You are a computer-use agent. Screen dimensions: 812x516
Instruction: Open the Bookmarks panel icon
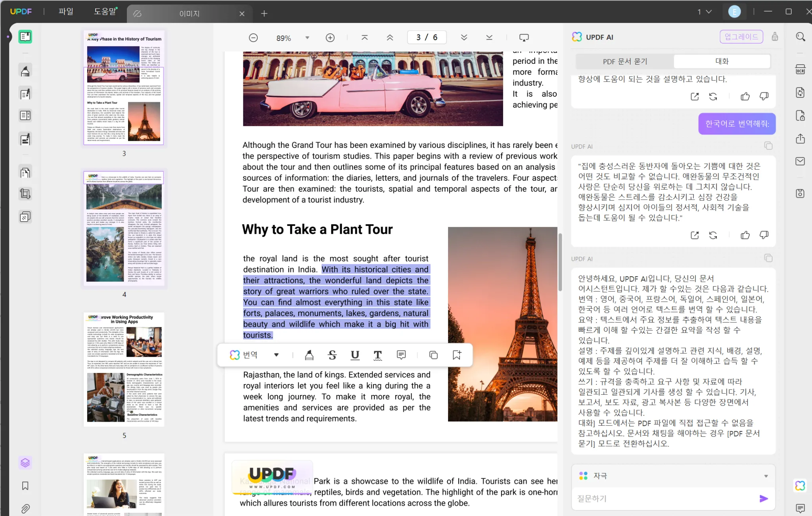click(x=25, y=486)
